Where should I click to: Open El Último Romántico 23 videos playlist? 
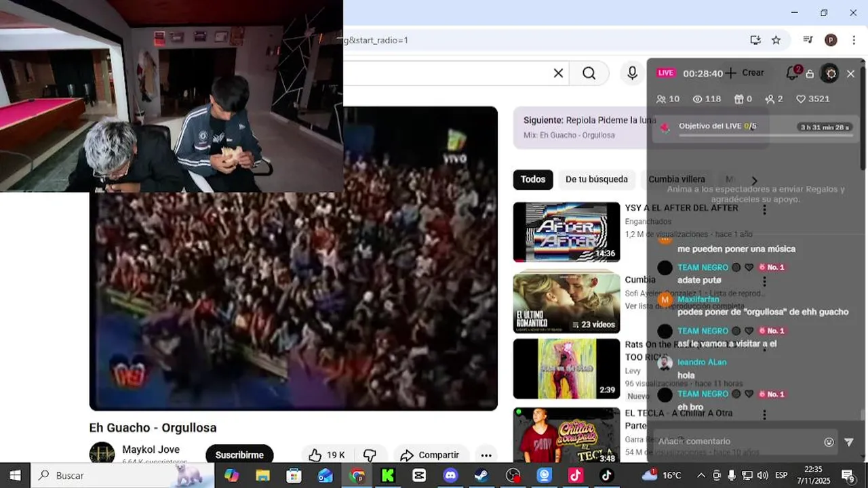coord(566,302)
